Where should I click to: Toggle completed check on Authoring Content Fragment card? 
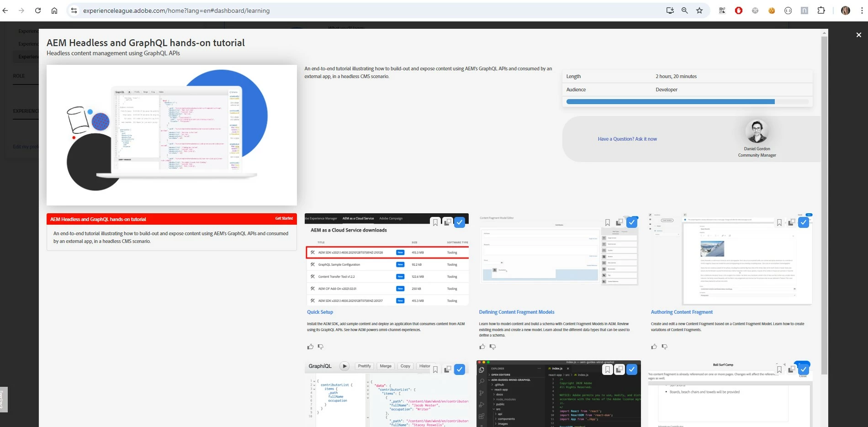(x=804, y=222)
